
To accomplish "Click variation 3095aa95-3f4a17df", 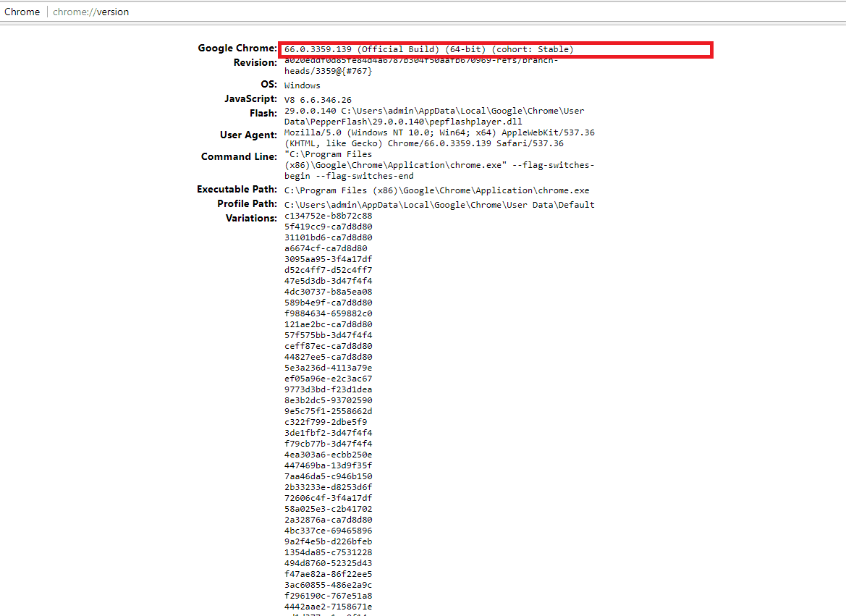I will (x=328, y=259).
